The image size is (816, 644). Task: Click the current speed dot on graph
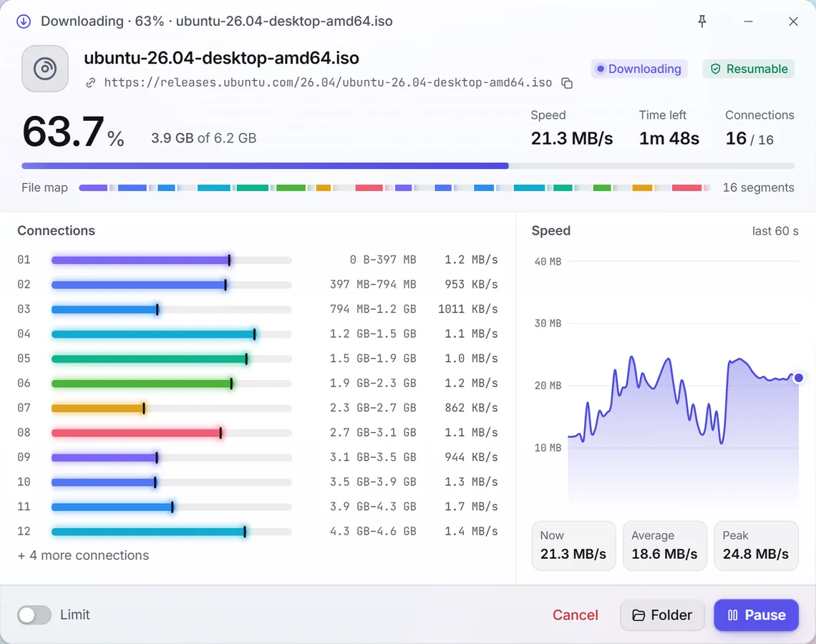[798, 378]
